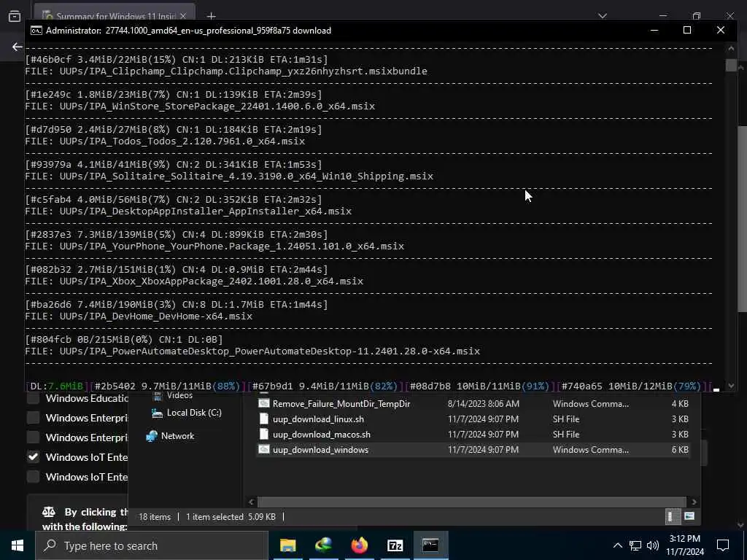Screen dimensions: 747x560
Task: Toggle the first Windows Enterprise checkbox
Action: (x=33, y=418)
